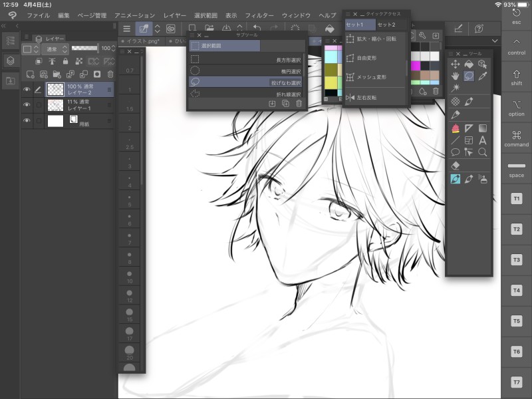Open blending mode dropdown 通常
Screen dimensions: 532x399
coord(55,49)
